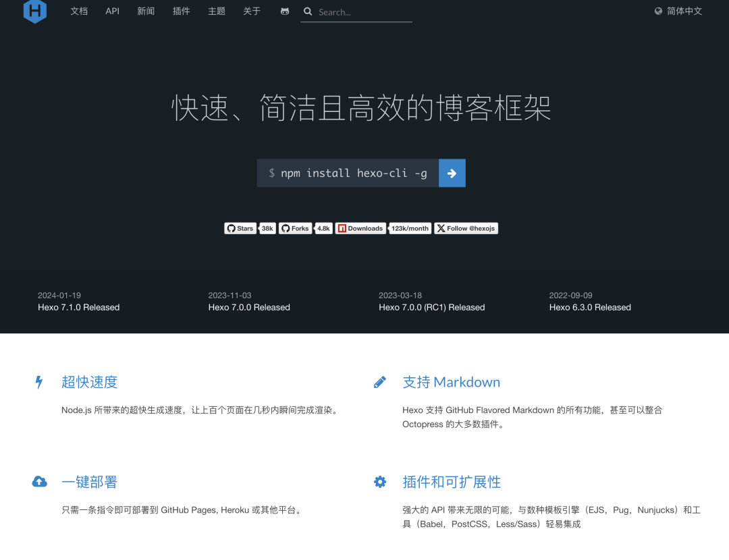Click the date 2023-03-18

pos(400,296)
